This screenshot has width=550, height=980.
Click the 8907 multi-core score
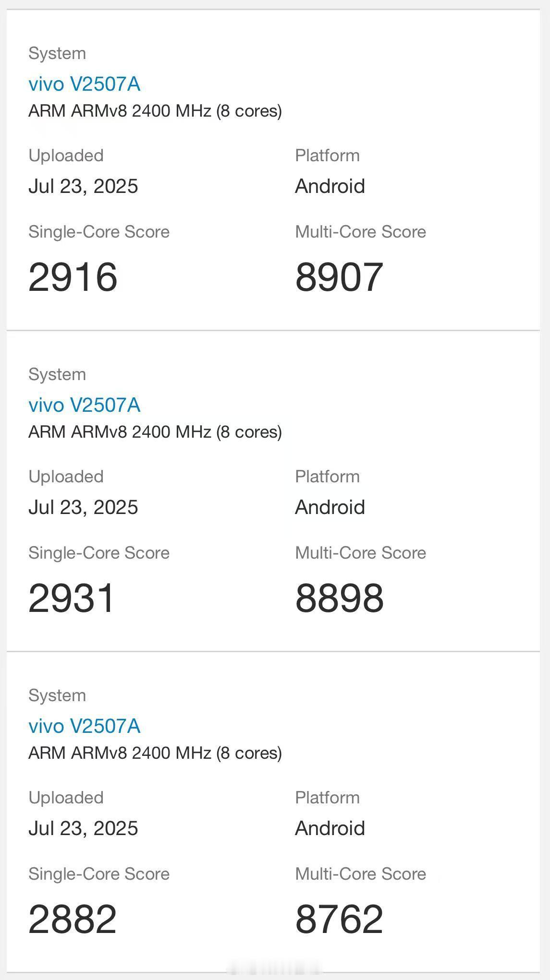(x=339, y=277)
